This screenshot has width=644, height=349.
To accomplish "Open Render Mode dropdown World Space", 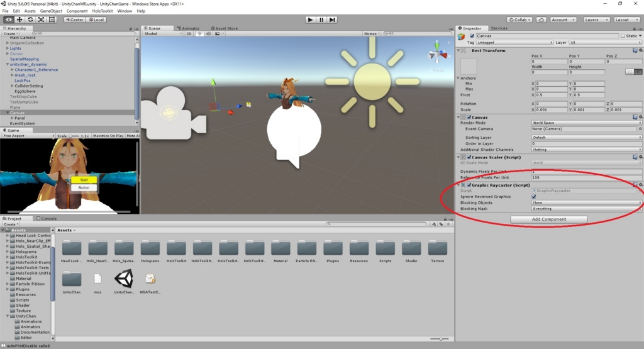I will tap(587, 123).
